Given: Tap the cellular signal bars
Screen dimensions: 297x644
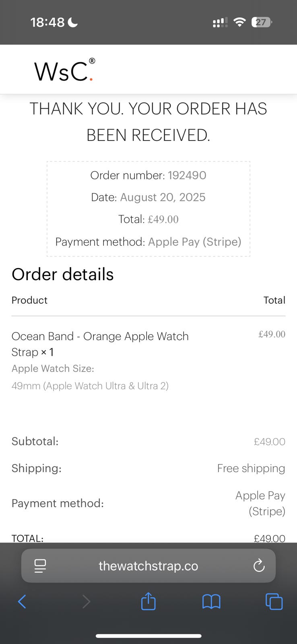Looking at the screenshot, I should point(220,23).
